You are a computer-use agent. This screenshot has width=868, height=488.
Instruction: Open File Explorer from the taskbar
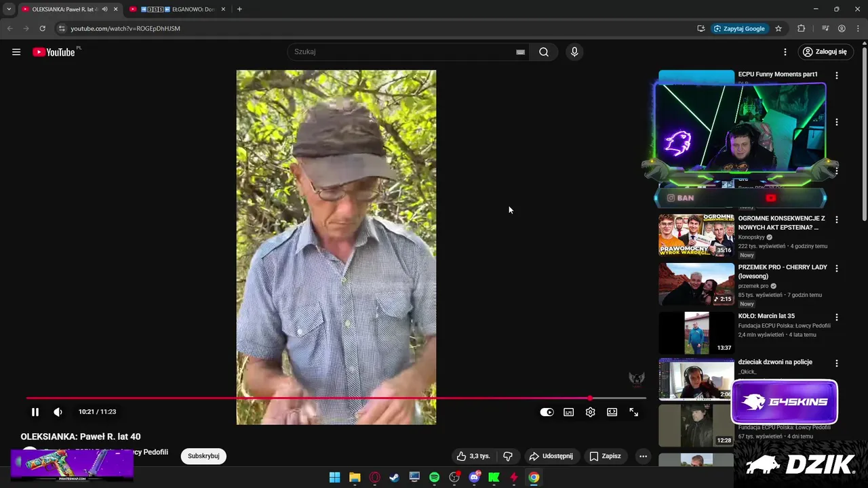355,477
